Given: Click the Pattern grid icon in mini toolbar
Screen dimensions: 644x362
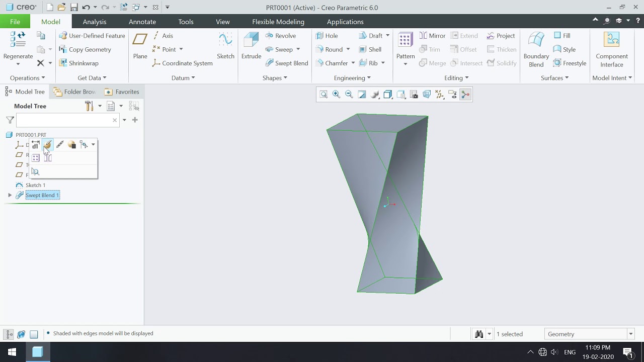Looking at the screenshot, I should [35, 158].
